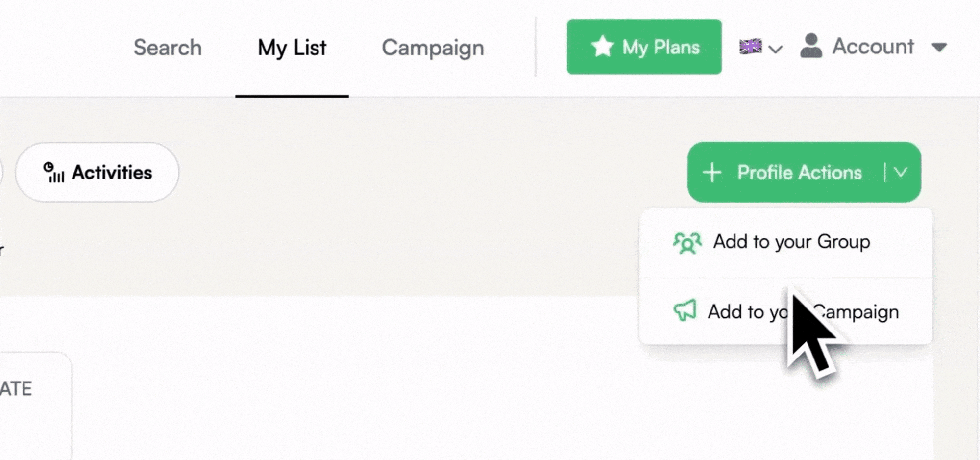
Task: Click the plus icon in Profile Actions
Action: pyautogui.click(x=712, y=173)
